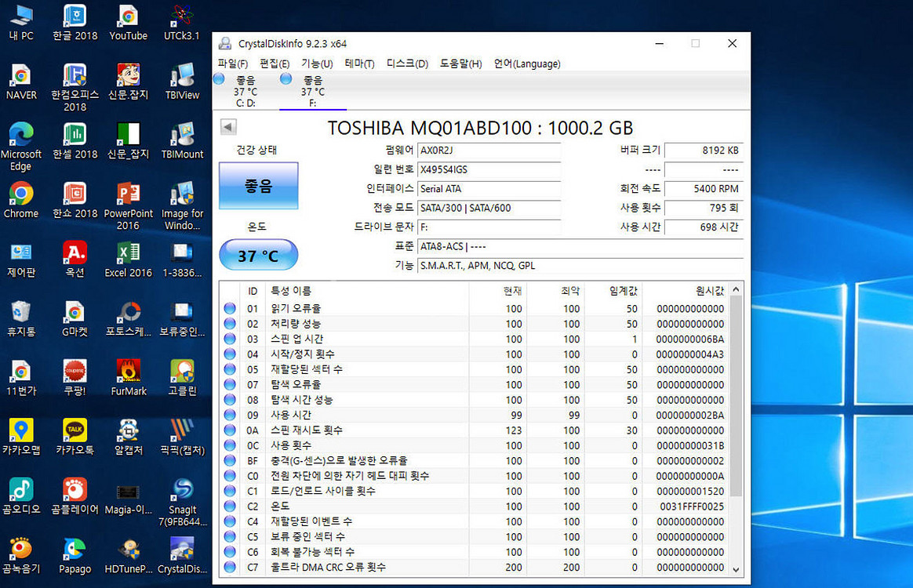Image resolution: width=913 pixels, height=588 pixels.
Task: Open the 디스크(D) menu
Action: (407, 64)
